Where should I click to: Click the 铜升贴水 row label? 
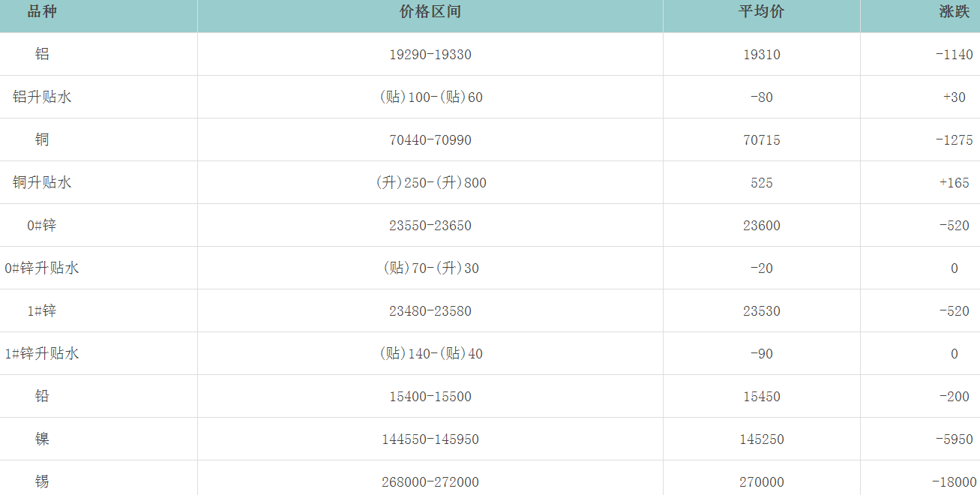click(42, 182)
